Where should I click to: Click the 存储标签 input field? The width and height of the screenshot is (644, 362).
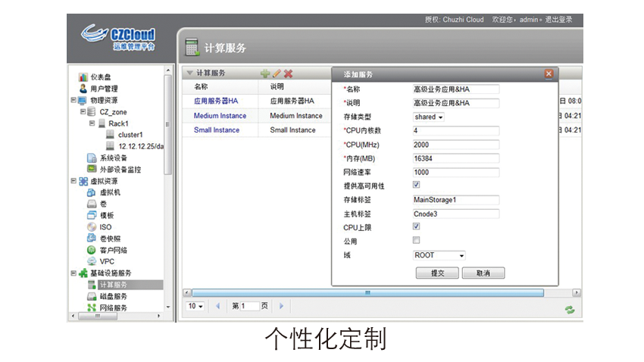click(x=456, y=200)
